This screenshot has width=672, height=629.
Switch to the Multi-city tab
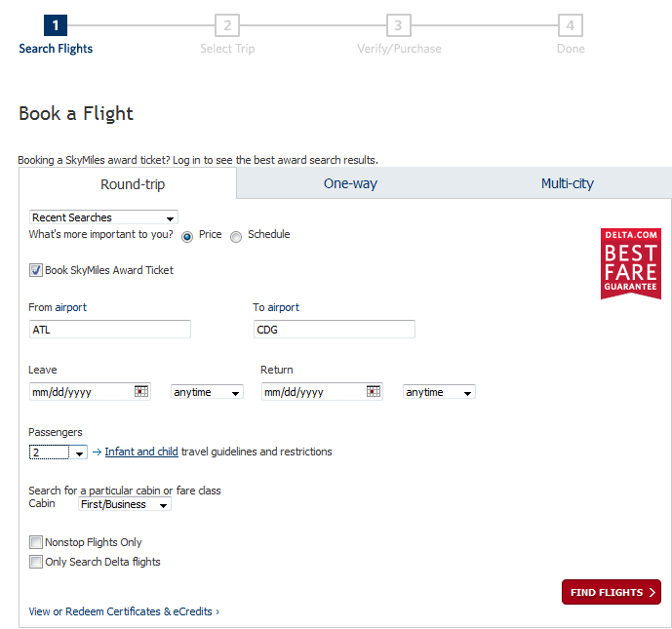click(x=567, y=183)
